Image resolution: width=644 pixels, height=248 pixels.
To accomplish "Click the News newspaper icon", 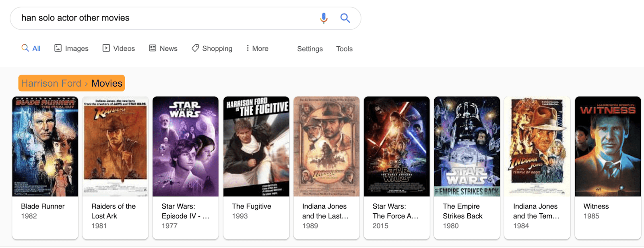I will (152, 48).
